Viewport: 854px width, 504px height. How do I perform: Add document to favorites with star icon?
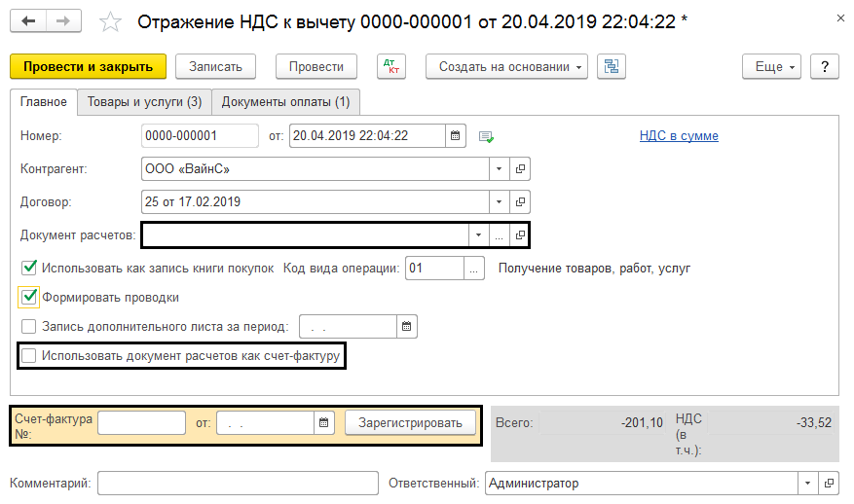tap(112, 21)
